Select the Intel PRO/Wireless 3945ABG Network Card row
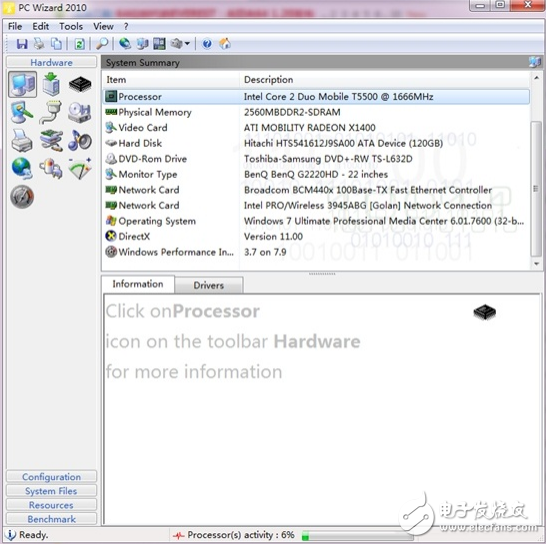Viewport: 546px width, 544px height. coord(316,205)
